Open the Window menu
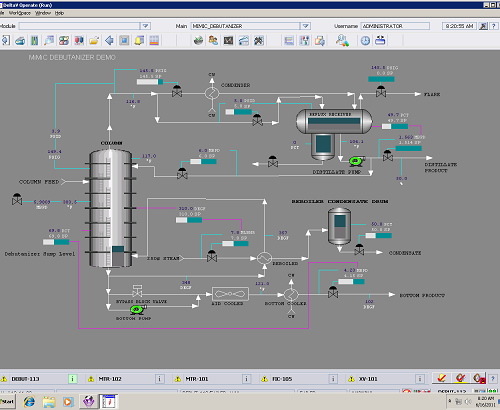The image size is (500, 410). point(43,13)
